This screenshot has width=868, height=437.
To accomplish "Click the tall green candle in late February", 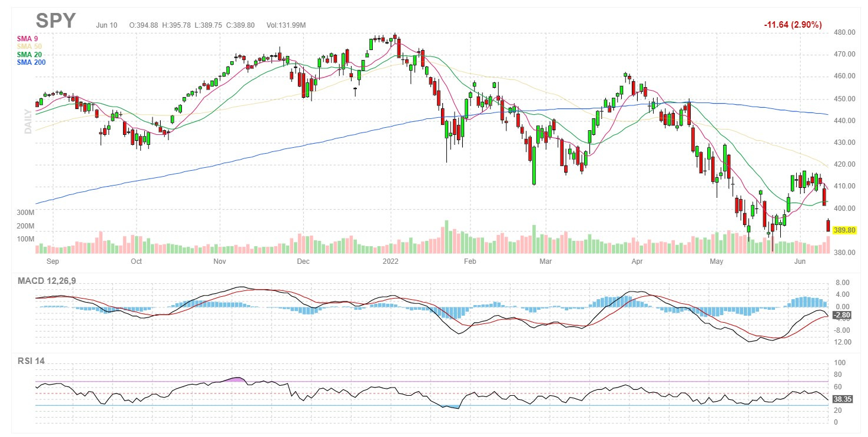I will tap(534, 165).
